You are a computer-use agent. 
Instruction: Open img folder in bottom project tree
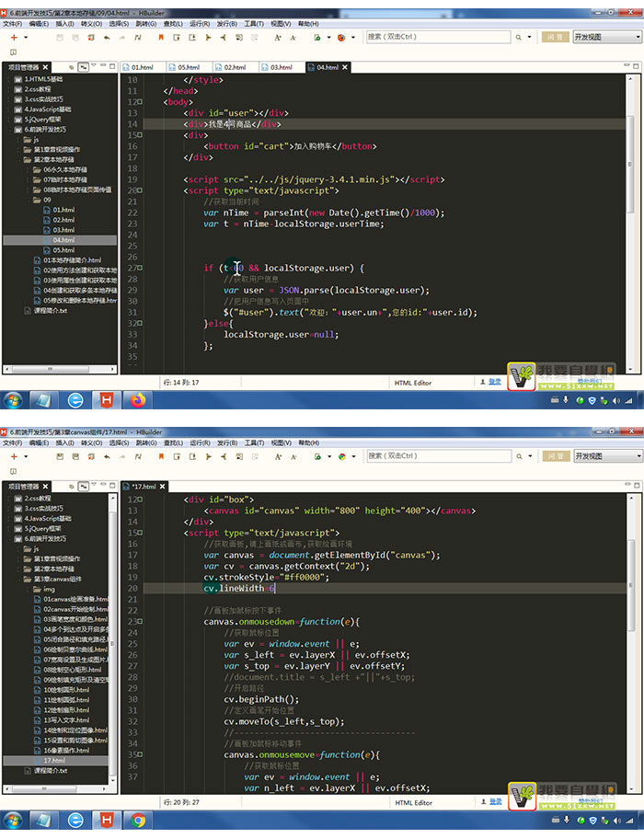(x=49, y=589)
